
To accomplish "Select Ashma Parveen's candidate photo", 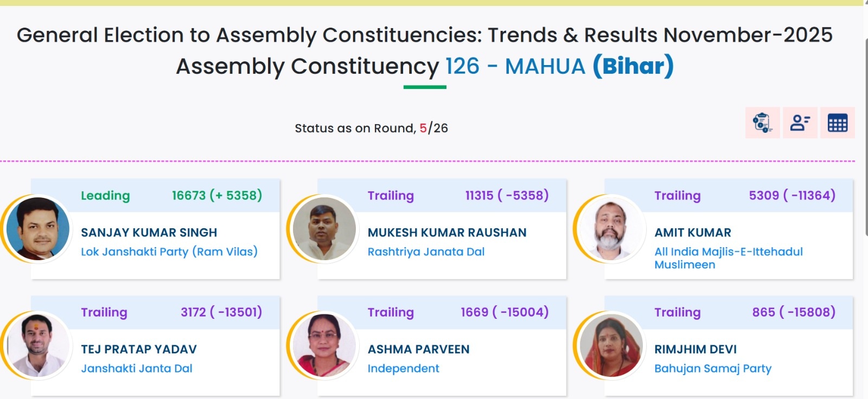I will (x=324, y=345).
